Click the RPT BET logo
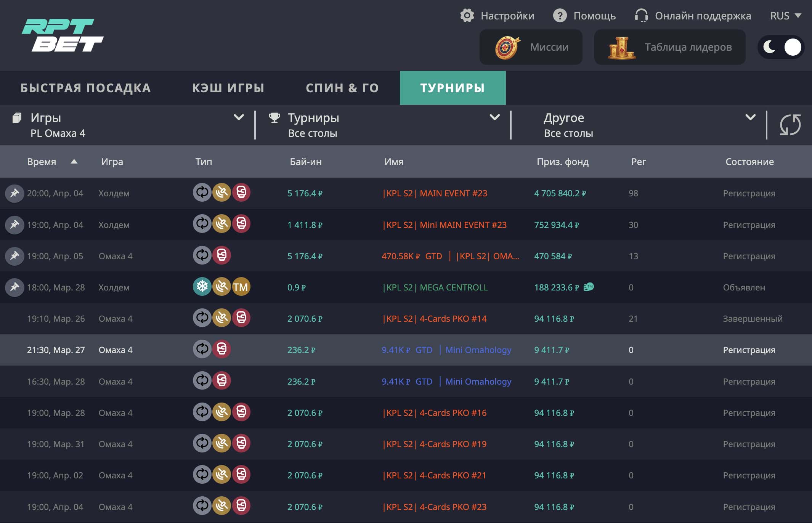Viewport: 812px width, 523px height. point(63,35)
